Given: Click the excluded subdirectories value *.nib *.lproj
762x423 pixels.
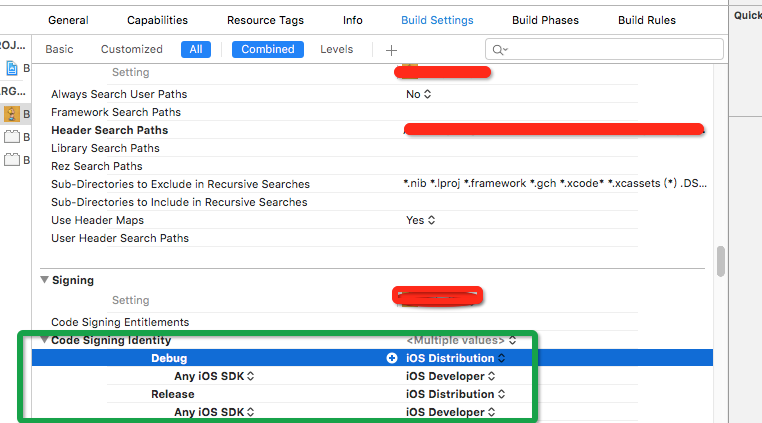Looking at the screenshot, I should click(x=555, y=184).
